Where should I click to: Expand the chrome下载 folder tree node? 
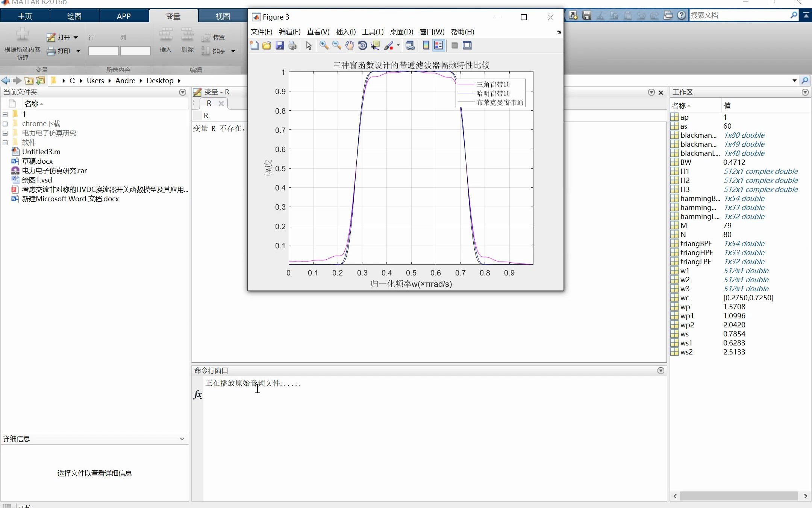pyautogui.click(x=5, y=124)
